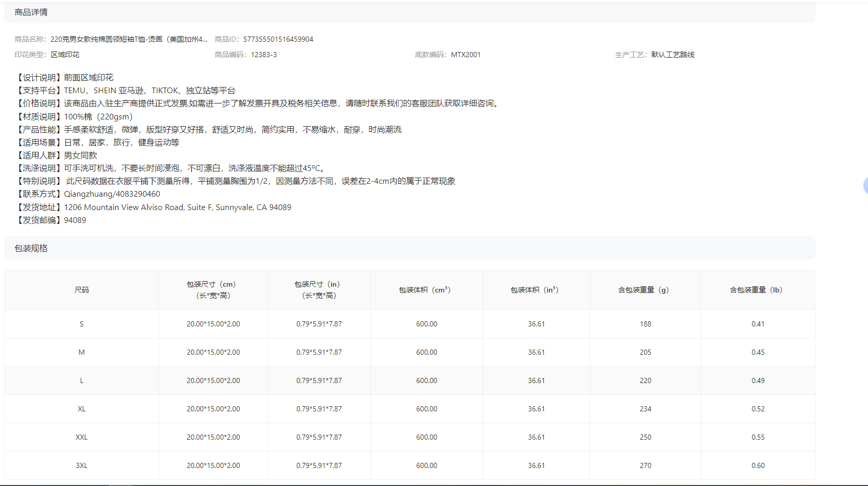Click the XXL row weight 0.55 lb cell
The height and width of the screenshot is (486, 868).
pos(757,437)
